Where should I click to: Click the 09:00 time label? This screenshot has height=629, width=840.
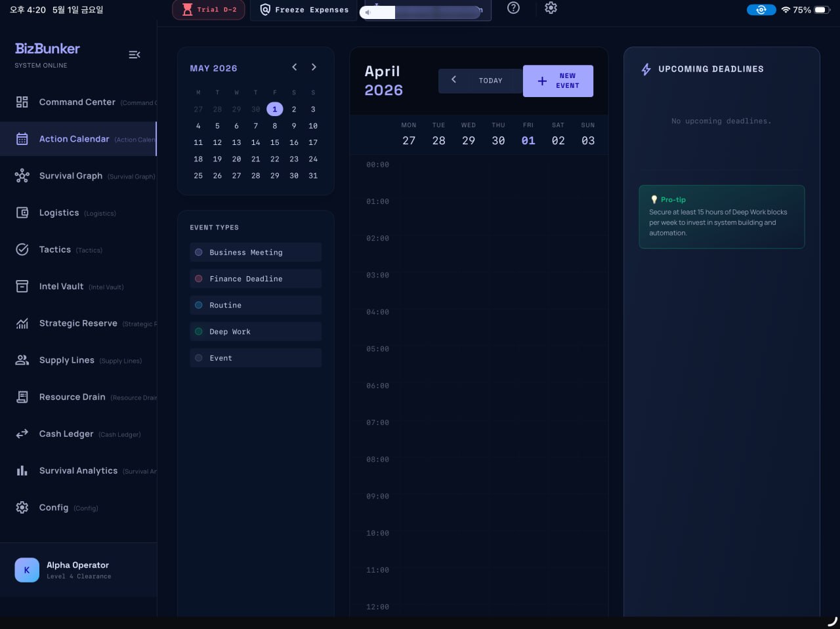377,497
